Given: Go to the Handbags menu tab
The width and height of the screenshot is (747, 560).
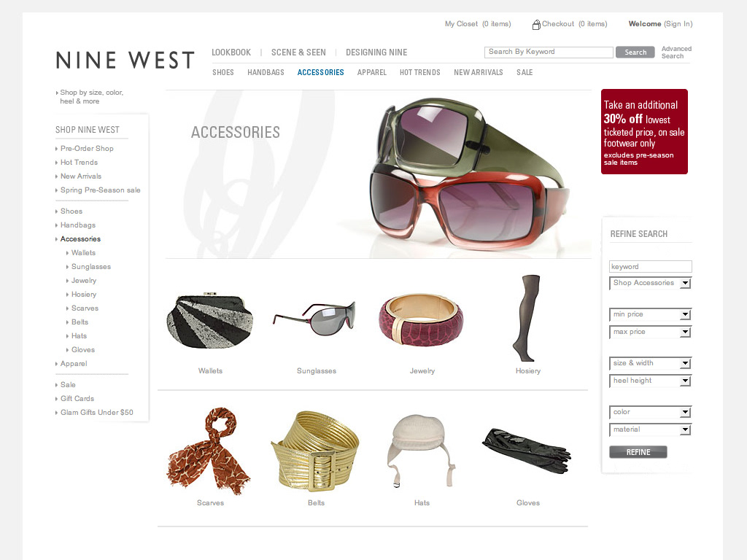Looking at the screenshot, I should click(x=266, y=72).
